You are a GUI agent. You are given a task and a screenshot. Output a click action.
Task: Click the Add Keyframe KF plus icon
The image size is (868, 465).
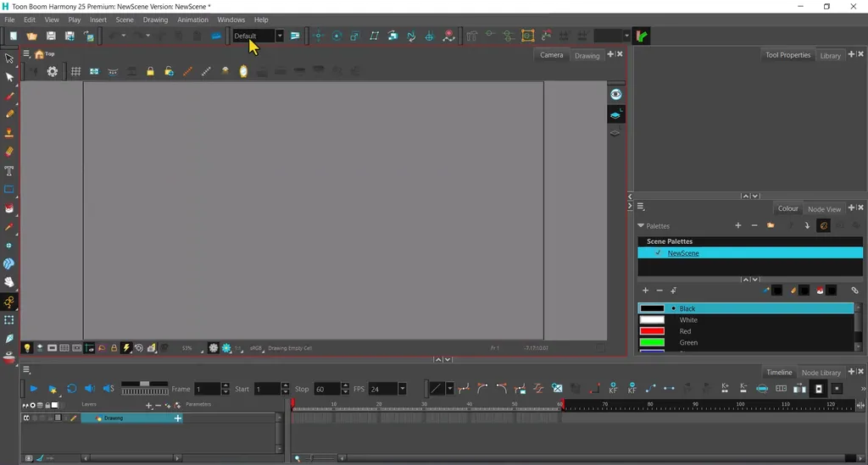(613, 389)
